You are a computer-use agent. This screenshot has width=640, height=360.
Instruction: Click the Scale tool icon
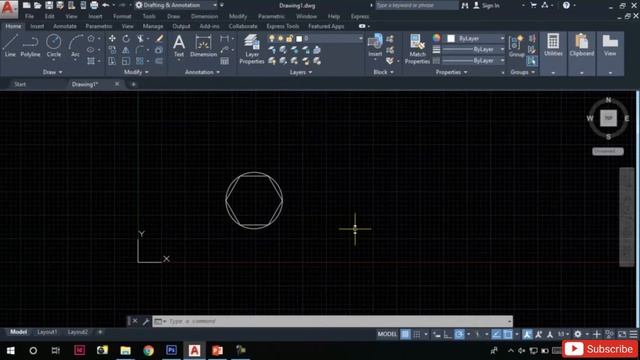click(126, 61)
